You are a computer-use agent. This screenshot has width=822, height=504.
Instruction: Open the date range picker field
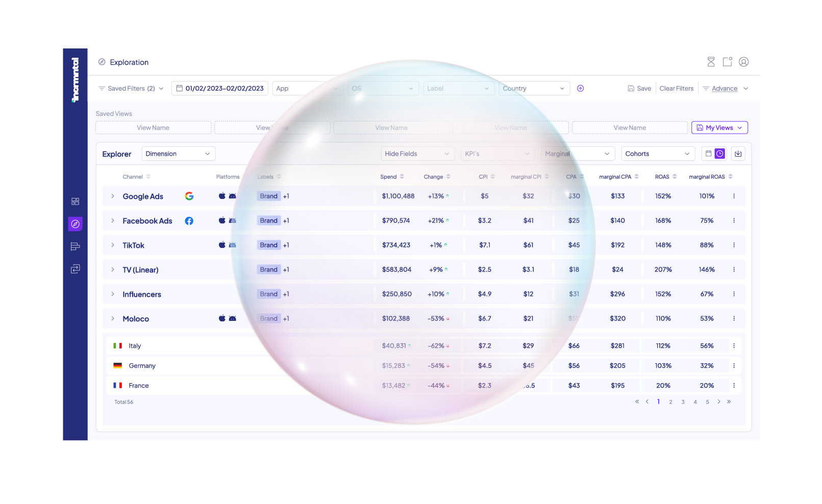tap(220, 88)
